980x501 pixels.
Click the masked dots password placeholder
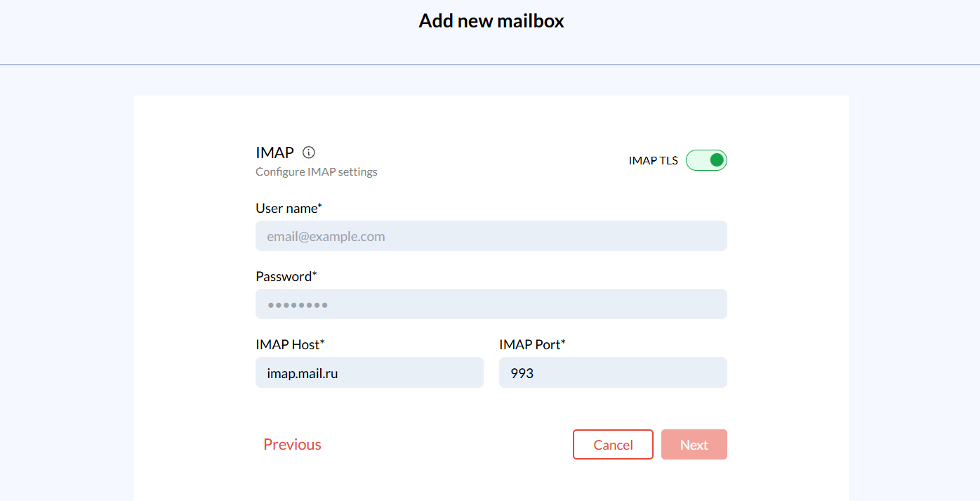pyautogui.click(x=298, y=305)
